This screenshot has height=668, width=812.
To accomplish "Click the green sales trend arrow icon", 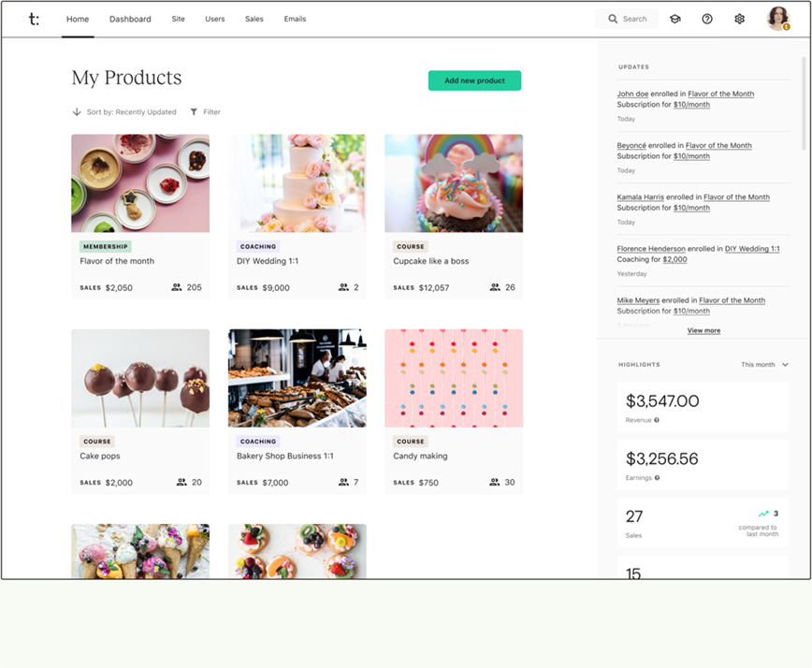I will pos(763,514).
